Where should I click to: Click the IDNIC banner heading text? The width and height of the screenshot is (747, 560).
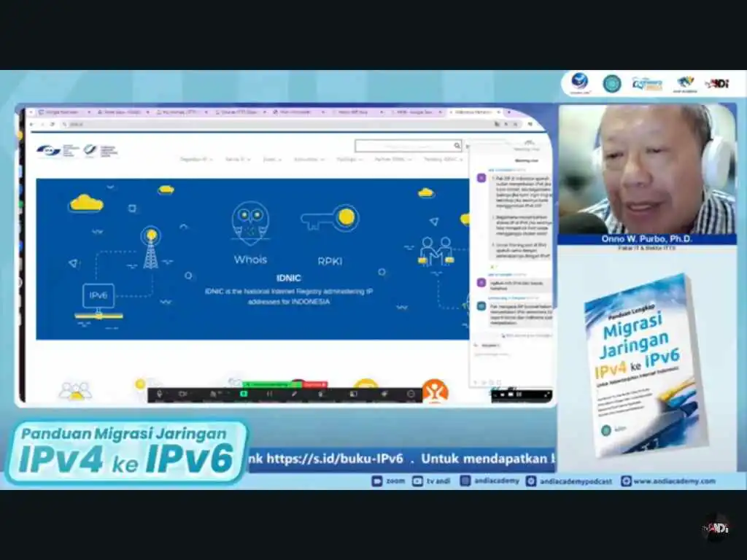pos(289,278)
